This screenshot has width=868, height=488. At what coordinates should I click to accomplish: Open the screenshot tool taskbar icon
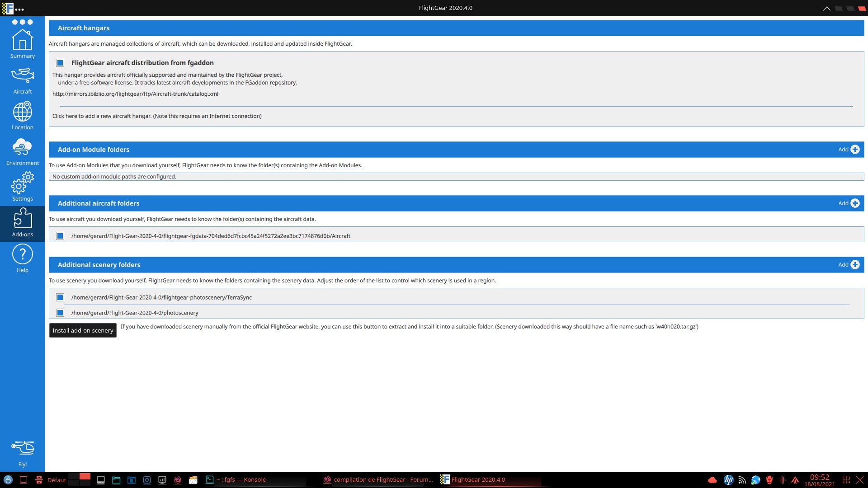(147, 480)
